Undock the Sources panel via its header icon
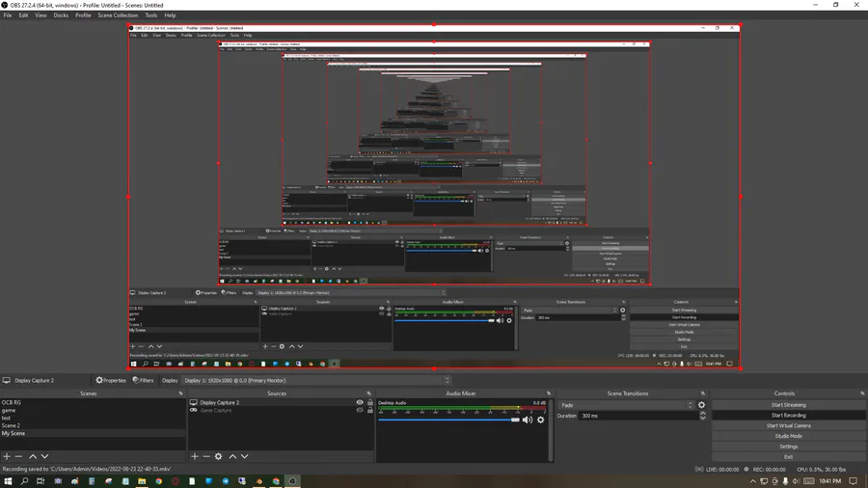The image size is (868, 488). click(368, 393)
